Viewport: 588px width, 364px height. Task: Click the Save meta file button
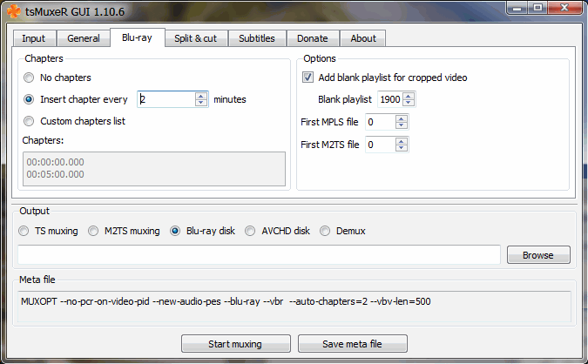(352, 344)
